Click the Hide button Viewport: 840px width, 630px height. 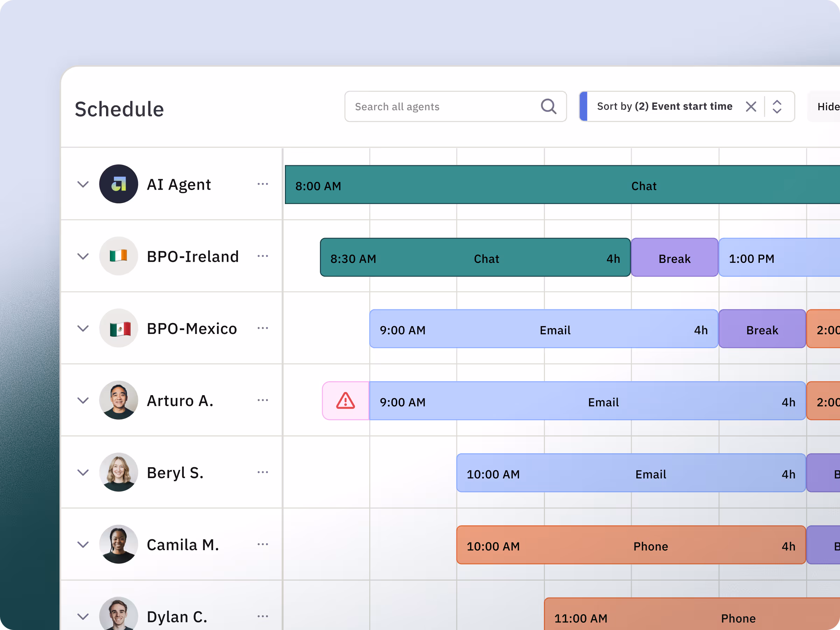point(827,107)
